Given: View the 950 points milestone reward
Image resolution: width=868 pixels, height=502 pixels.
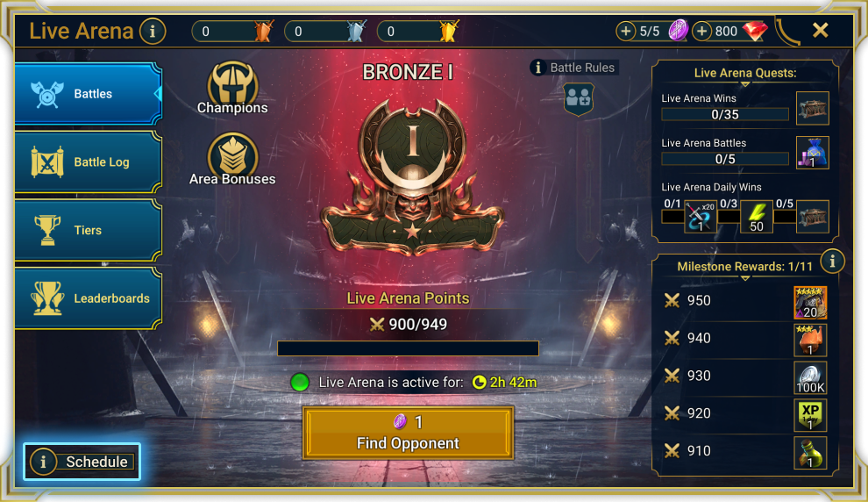Looking at the screenshot, I should coord(810,303).
